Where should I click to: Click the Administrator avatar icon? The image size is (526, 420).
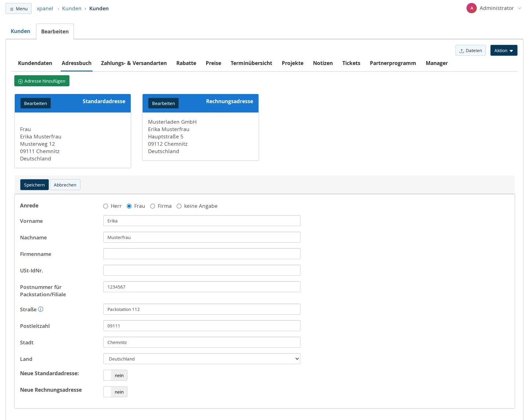click(x=472, y=8)
